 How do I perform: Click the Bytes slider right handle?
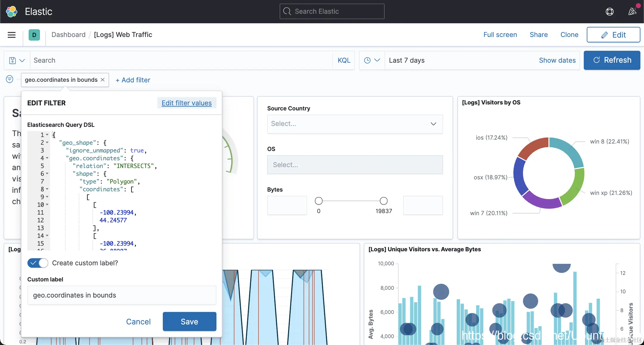pyautogui.click(x=384, y=201)
